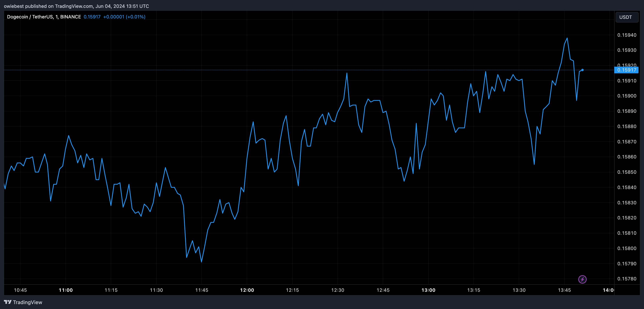
Task: Click the TradingView logo at bottom left
Action: (23, 302)
